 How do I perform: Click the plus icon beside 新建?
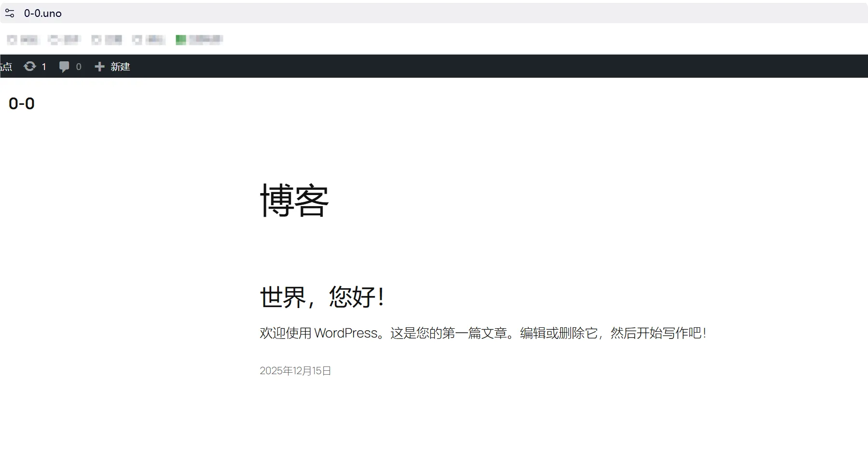[x=99, y=66]
